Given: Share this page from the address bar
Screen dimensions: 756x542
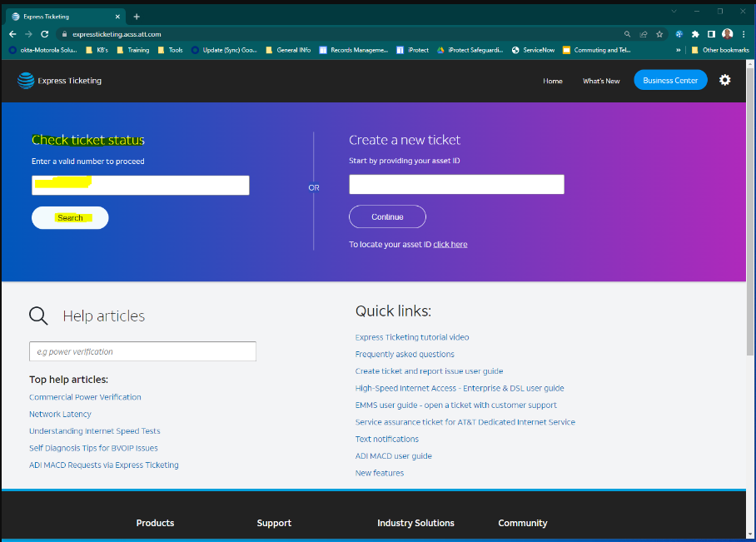Looking at the screenshot, I should coord(643,34).
